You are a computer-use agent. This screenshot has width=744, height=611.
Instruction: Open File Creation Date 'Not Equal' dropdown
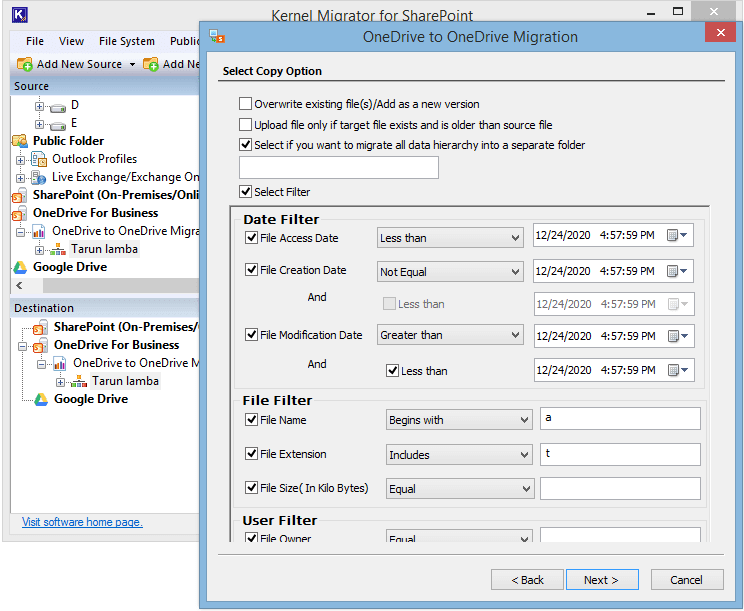pos(450,272)
